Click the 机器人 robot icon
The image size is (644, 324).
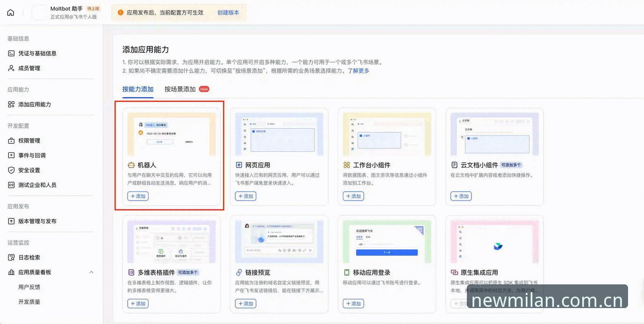[131, 165]
